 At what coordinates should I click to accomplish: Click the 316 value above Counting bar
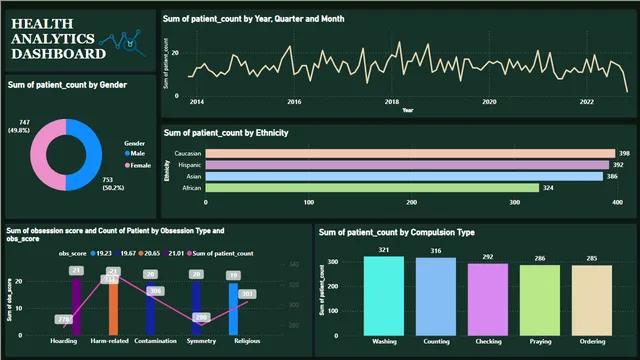pos(436,251)
